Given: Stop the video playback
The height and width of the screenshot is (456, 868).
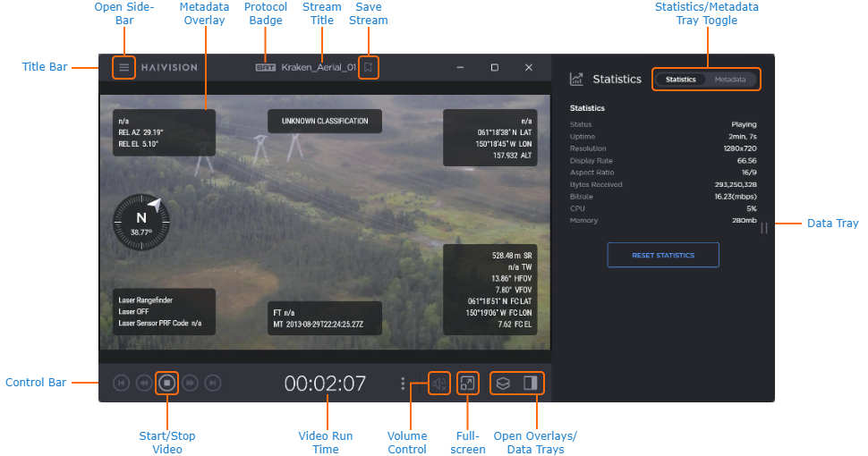Looking at the screenshot, I should (x=166, y=384).
